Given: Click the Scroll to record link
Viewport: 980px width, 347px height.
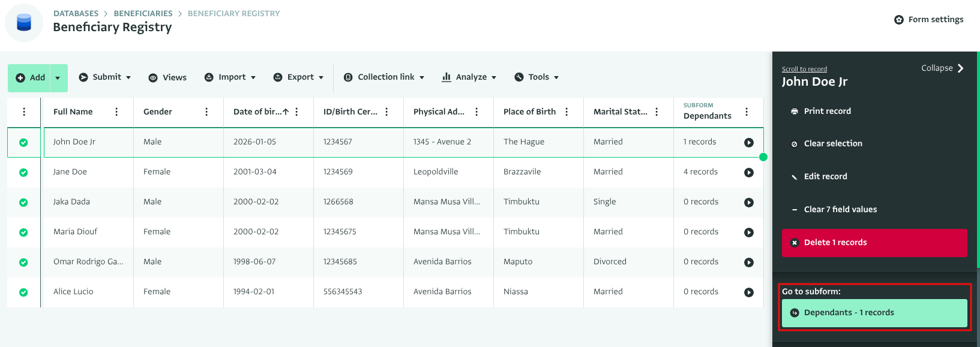Looking at the screenshot, I should tap(804, 69).
